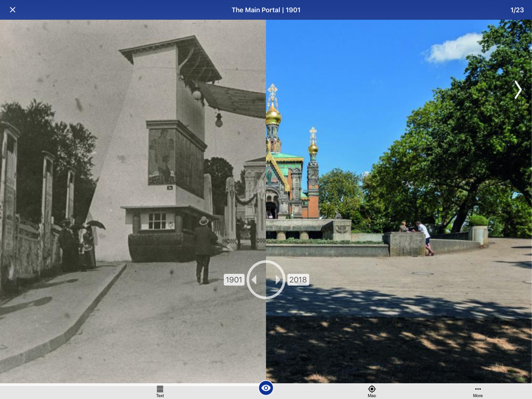Open the Map tab
The height and width of the screenshot is (399, 532).
(372, 391)
